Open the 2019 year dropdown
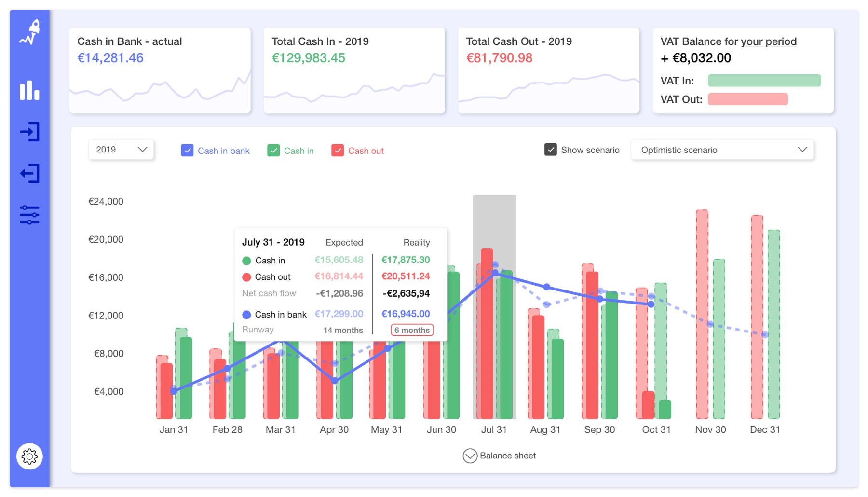This screenshot has height=497, width=868. coord(121,150)
